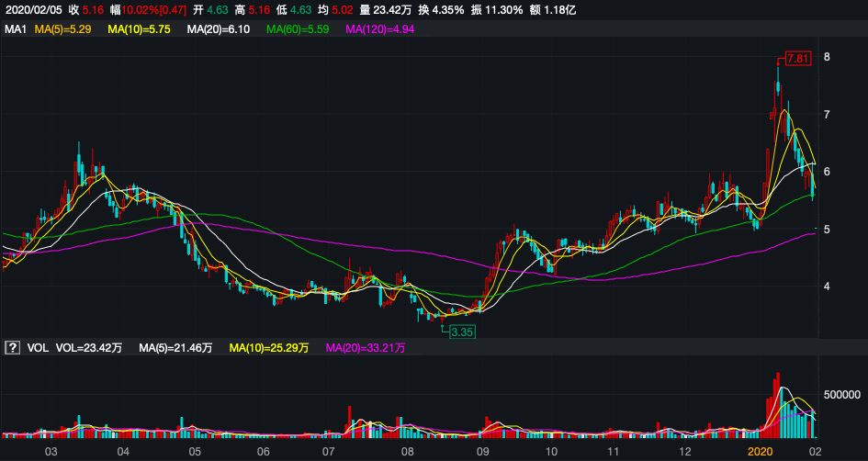Click the 500000 volume axis label
Screen dimensions: 868x461
[838, 396]
